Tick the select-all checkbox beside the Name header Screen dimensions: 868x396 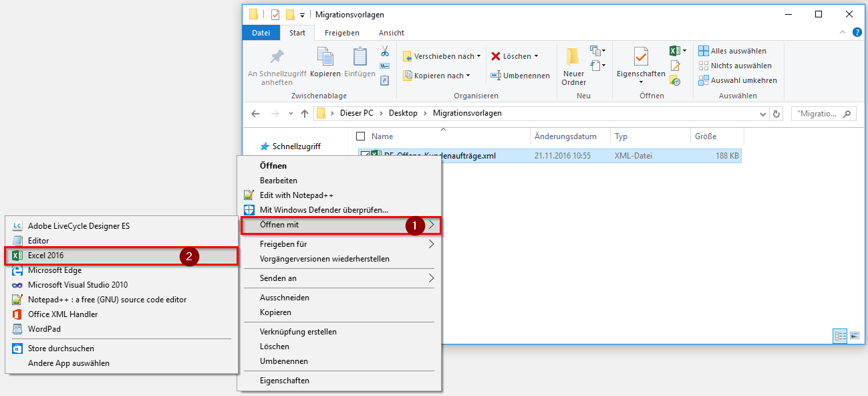coord(361,136)
